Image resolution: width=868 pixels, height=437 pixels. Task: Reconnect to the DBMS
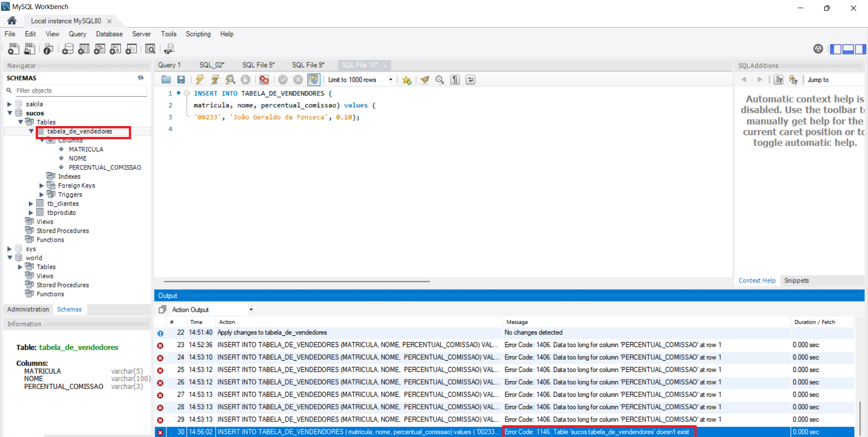pyautogui.click(x=169, y=49)
